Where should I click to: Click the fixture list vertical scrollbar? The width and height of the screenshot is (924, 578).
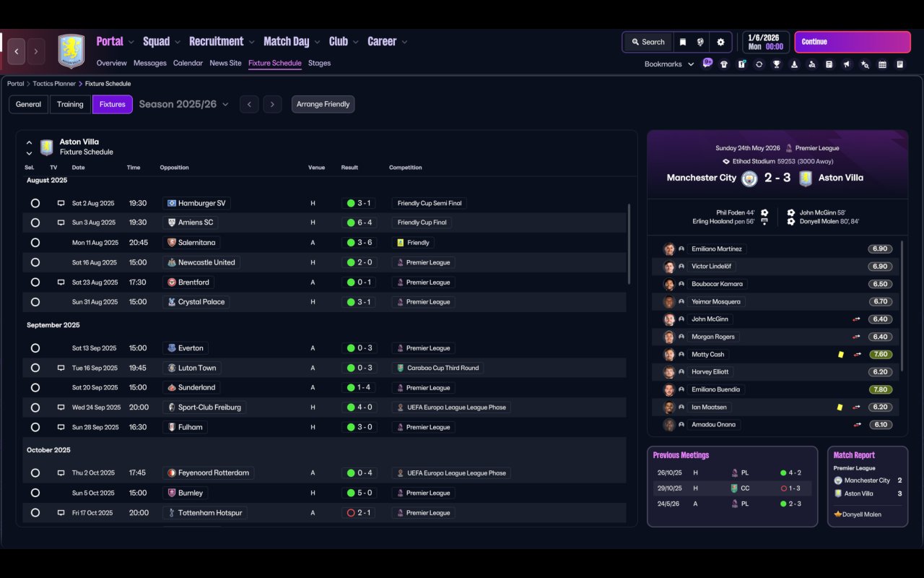tap(629, 243)
